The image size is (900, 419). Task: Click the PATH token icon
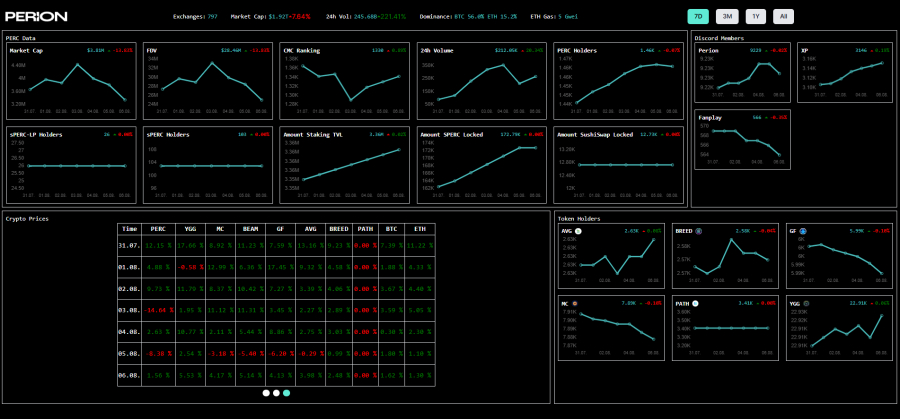coord(695,302)
